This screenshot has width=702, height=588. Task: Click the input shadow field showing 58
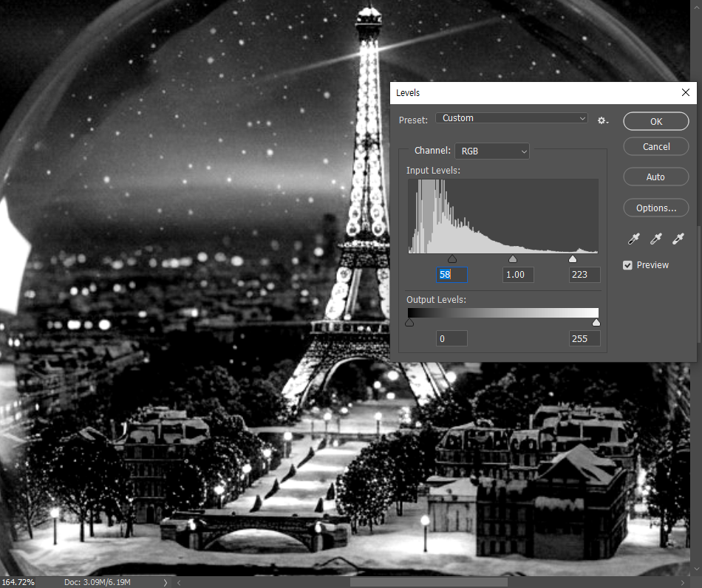pos(451,275)
